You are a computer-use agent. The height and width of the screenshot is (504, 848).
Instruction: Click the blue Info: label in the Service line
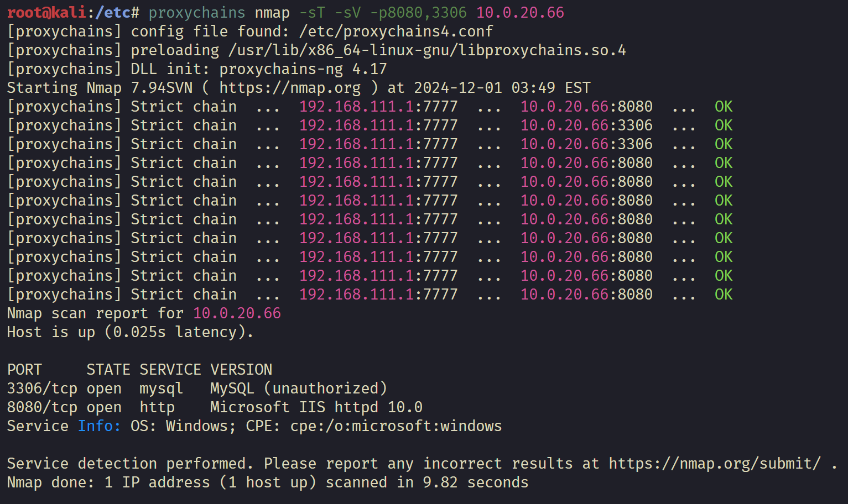(99, 426)
